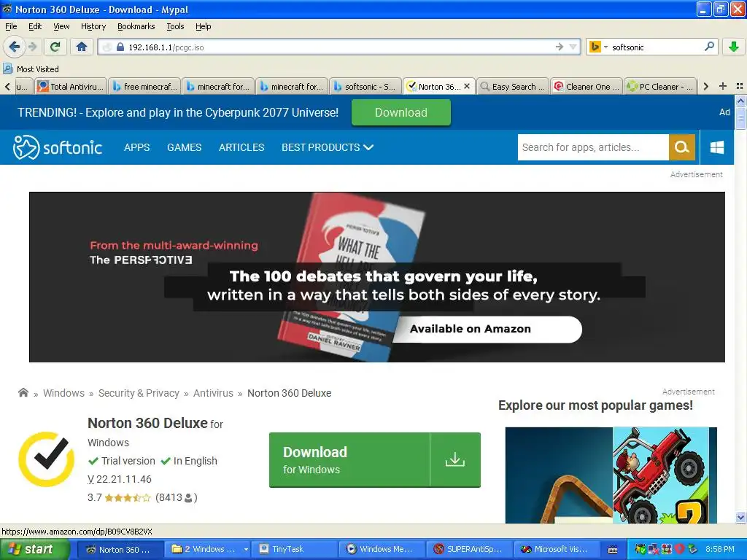
Task: Open a new tab with plus icon
Action: tap(723, 86)
